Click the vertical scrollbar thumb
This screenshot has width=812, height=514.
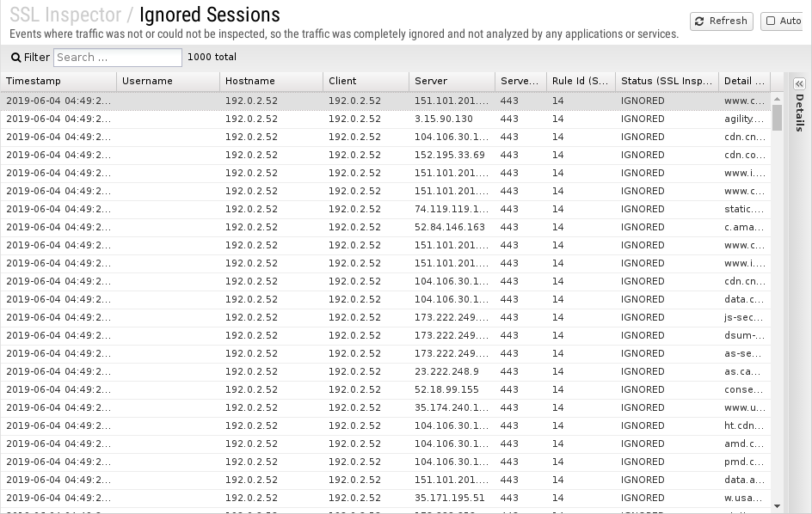pyautogui.click(x=777, y=118)
